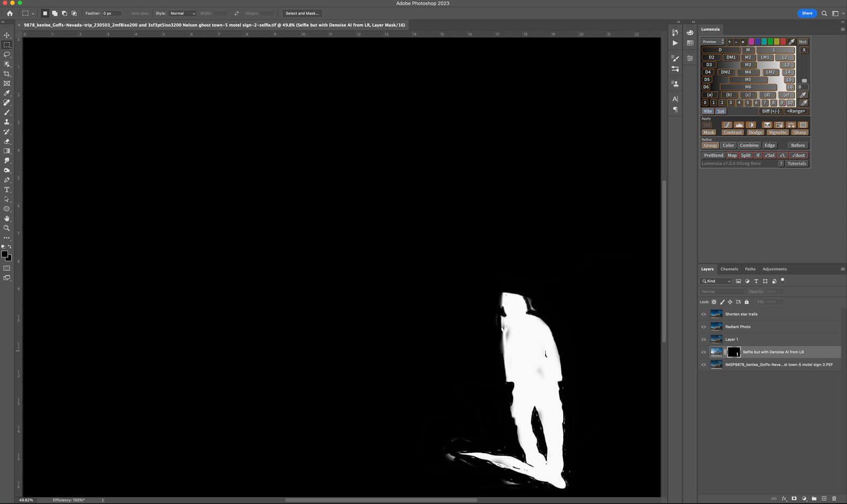Open the Style dropdown in options bar

click(x=183, y=13)
